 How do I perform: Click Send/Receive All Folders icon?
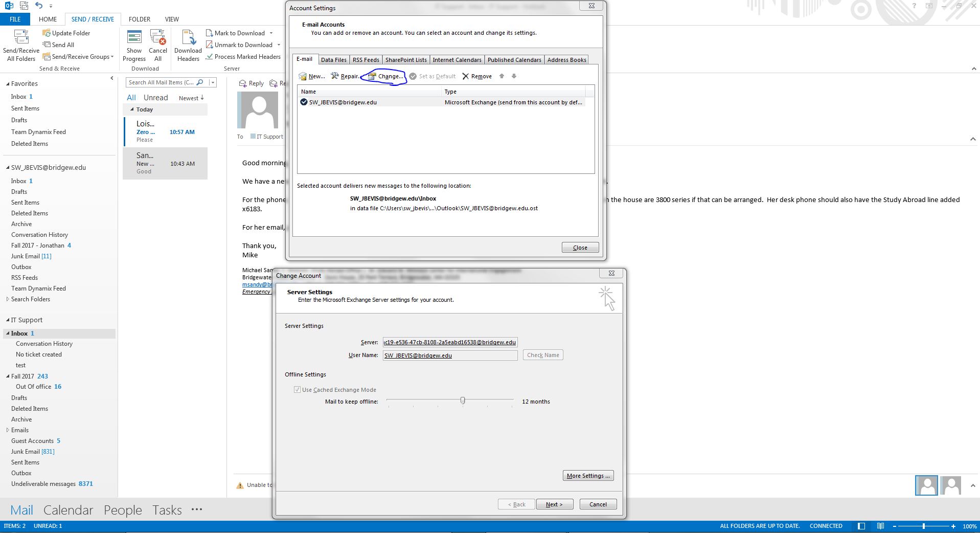pos(21,38)
